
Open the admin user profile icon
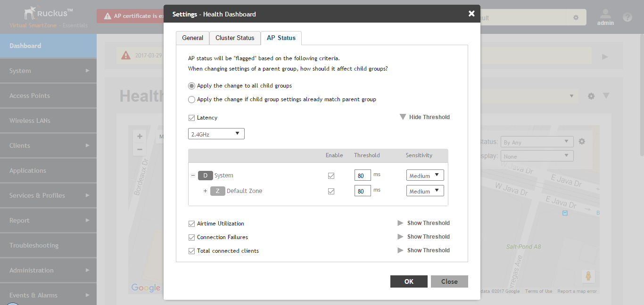click(605, 15)
